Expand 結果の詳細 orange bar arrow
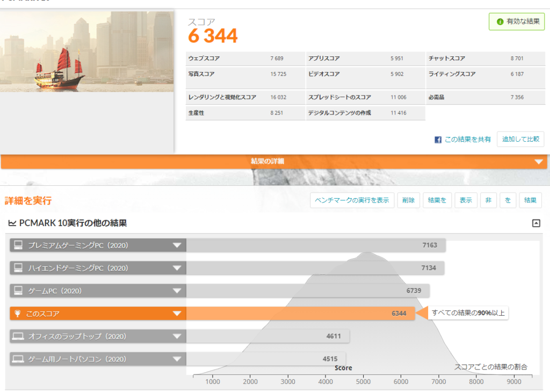 pos(538,162)
